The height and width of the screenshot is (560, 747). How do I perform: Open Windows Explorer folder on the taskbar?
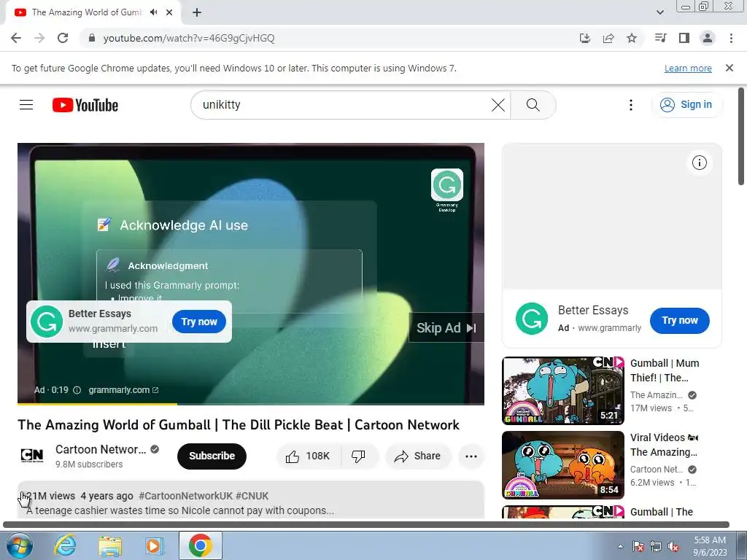110,545
